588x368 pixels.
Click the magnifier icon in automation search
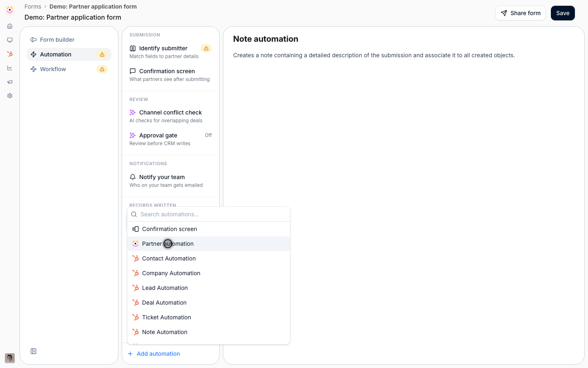[x=134, y=214]
